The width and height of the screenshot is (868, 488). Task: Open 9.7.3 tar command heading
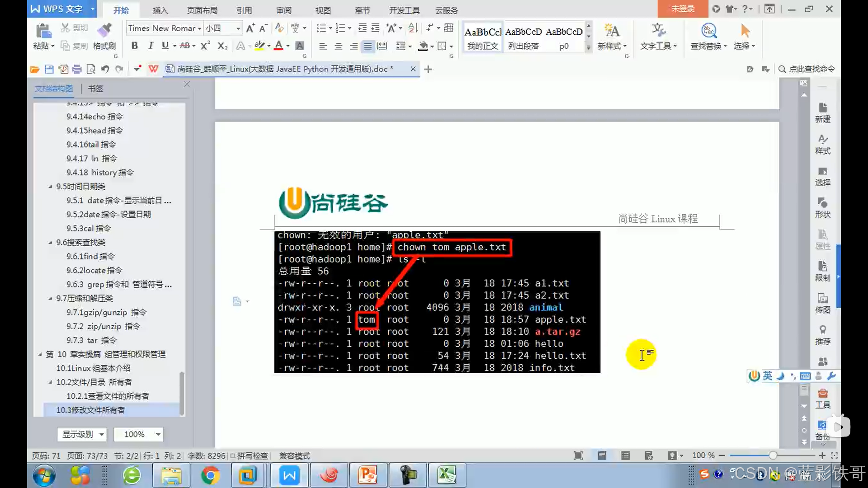(x=91, y=340)
